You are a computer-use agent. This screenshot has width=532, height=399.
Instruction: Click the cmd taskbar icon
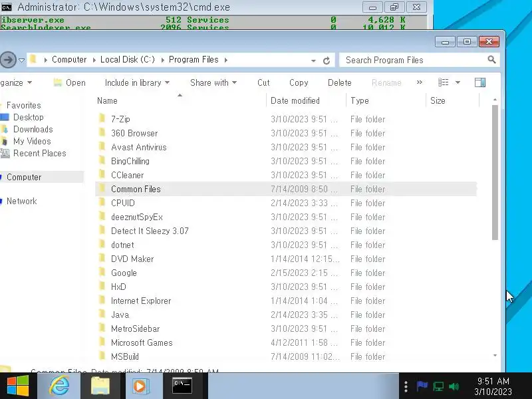(182, 386)
